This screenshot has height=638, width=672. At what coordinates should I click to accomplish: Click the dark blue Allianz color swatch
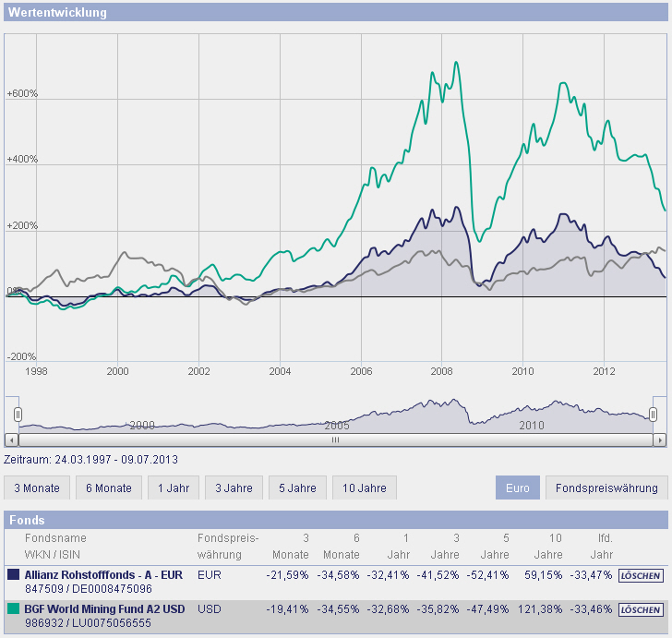point(14,574)
